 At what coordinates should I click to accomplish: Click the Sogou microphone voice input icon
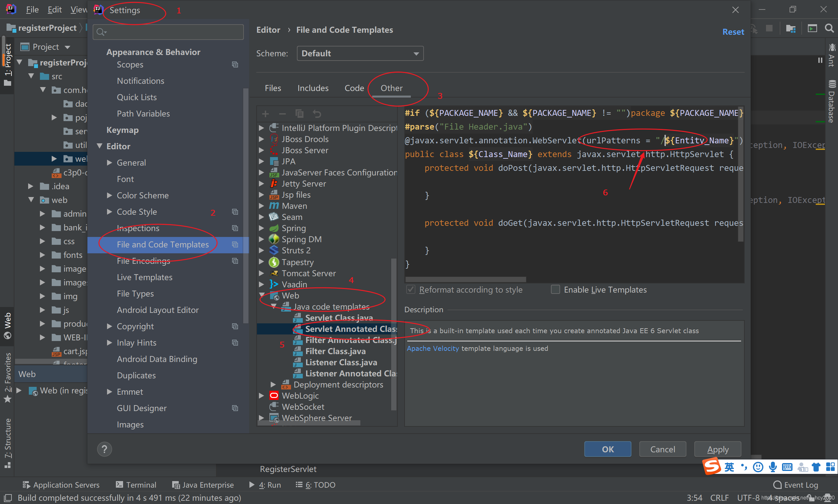(773, 467)
